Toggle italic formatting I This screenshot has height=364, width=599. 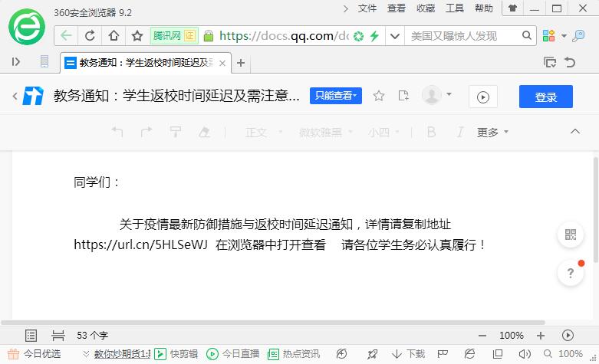(460, 132)
